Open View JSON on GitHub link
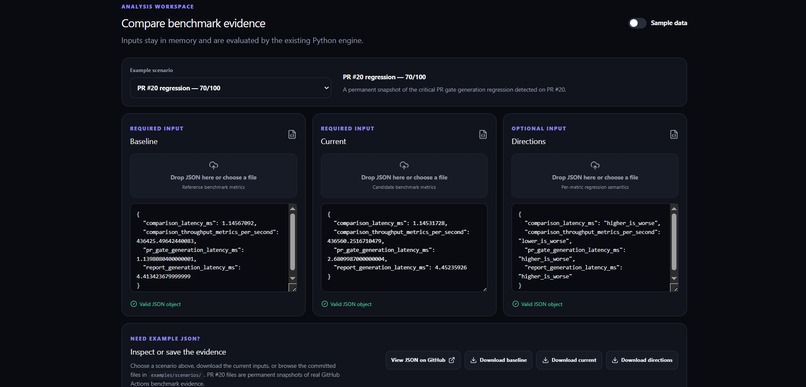 click(x=423, y=360)
